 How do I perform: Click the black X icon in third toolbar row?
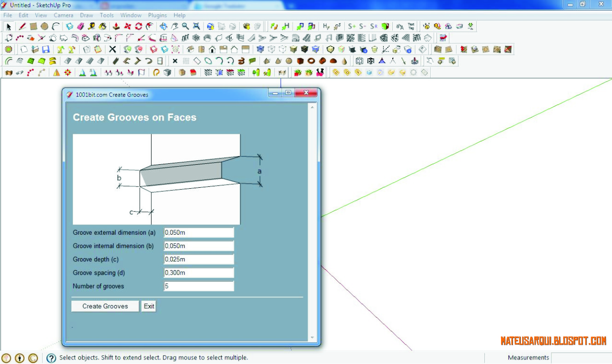click(112, 49)
